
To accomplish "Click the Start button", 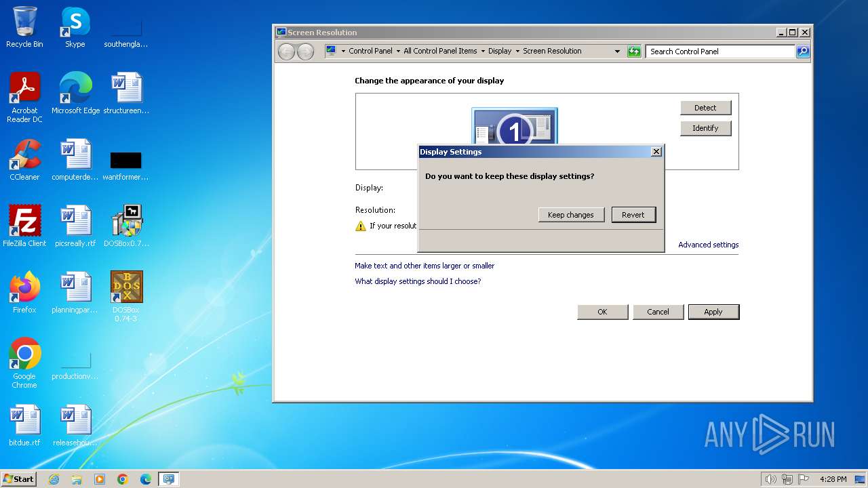I will click(x=18, y=479).
